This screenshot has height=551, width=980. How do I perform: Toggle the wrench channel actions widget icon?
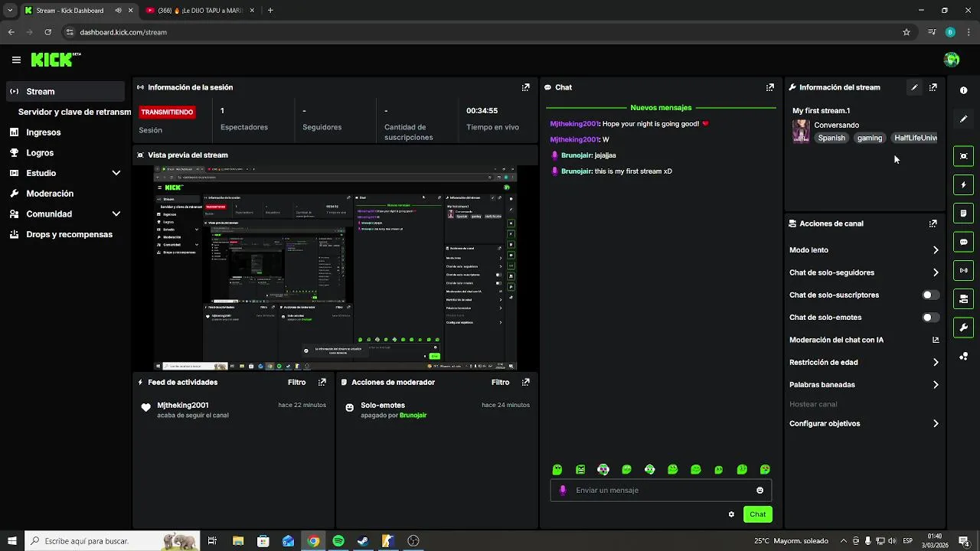(x=963, y=328)
